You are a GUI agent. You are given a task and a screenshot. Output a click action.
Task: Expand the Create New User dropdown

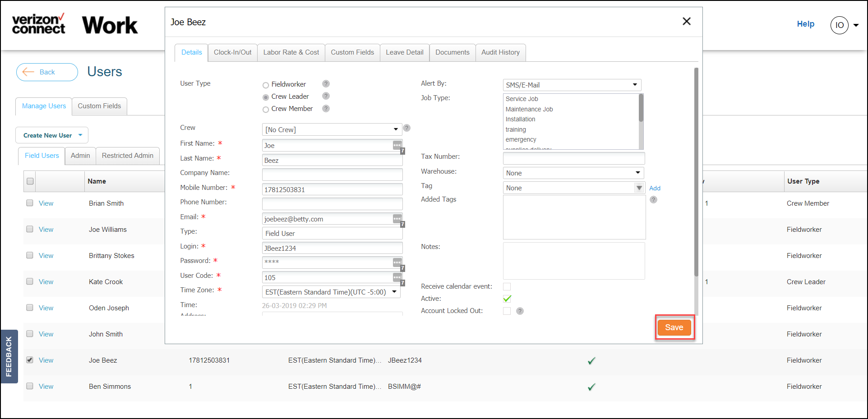52,135
